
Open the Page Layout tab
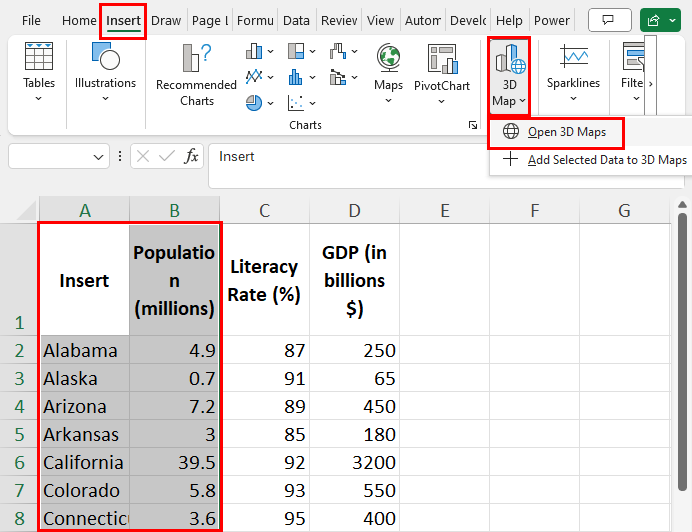(210, 20)
